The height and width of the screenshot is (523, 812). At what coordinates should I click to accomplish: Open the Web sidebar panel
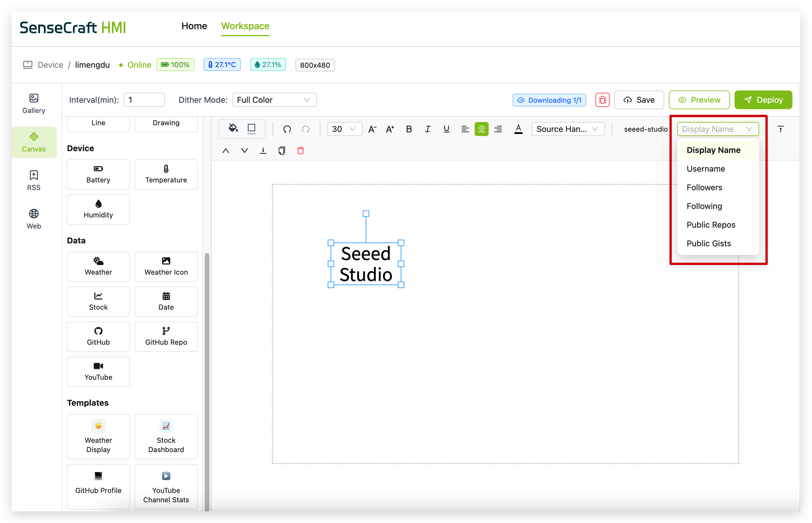(34, 219)
